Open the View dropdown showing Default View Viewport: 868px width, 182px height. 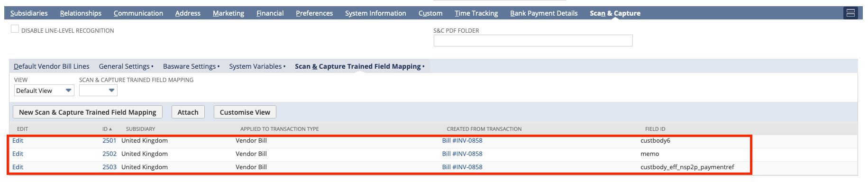point(44,91)
